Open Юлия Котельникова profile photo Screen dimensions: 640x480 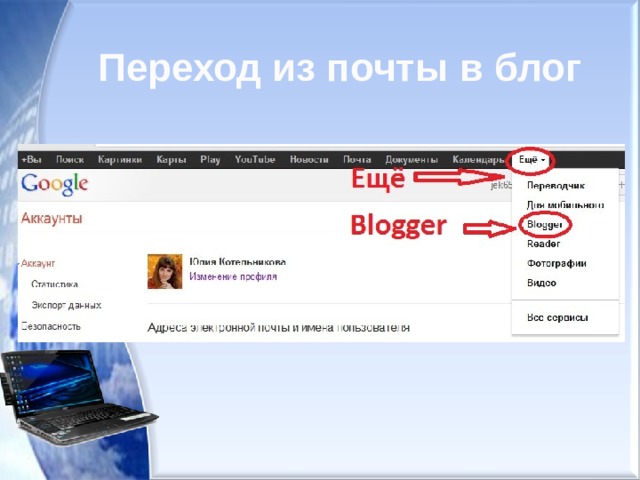tap(165, 271)
